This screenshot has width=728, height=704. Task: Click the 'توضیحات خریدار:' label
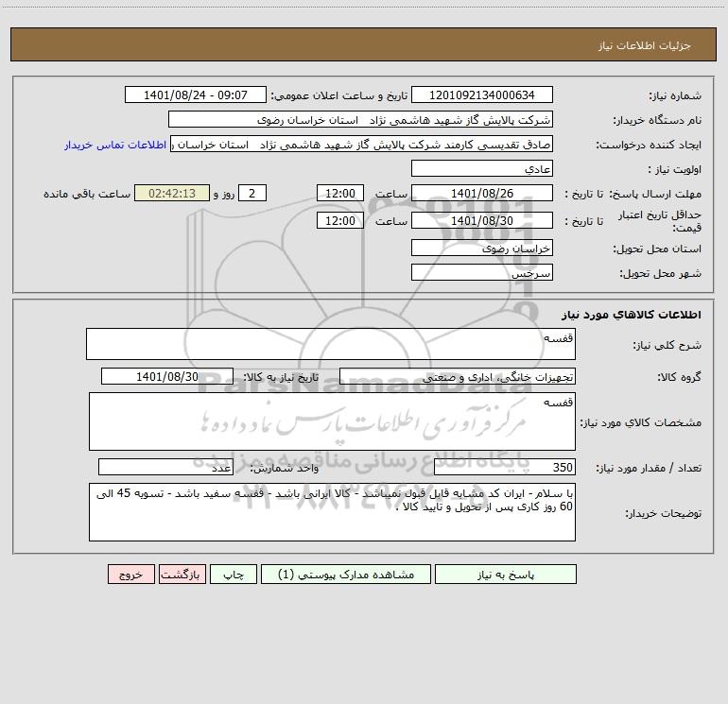click(663, 514)
